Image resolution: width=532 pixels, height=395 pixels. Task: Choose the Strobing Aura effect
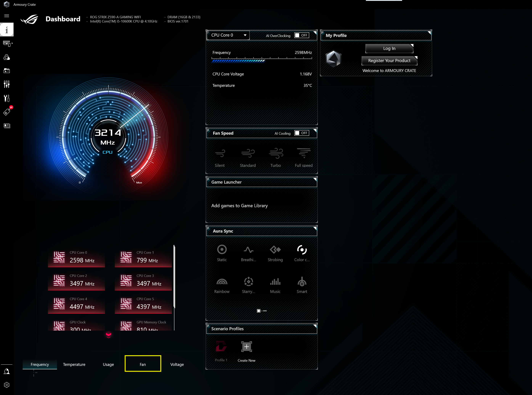pos(275,253)
